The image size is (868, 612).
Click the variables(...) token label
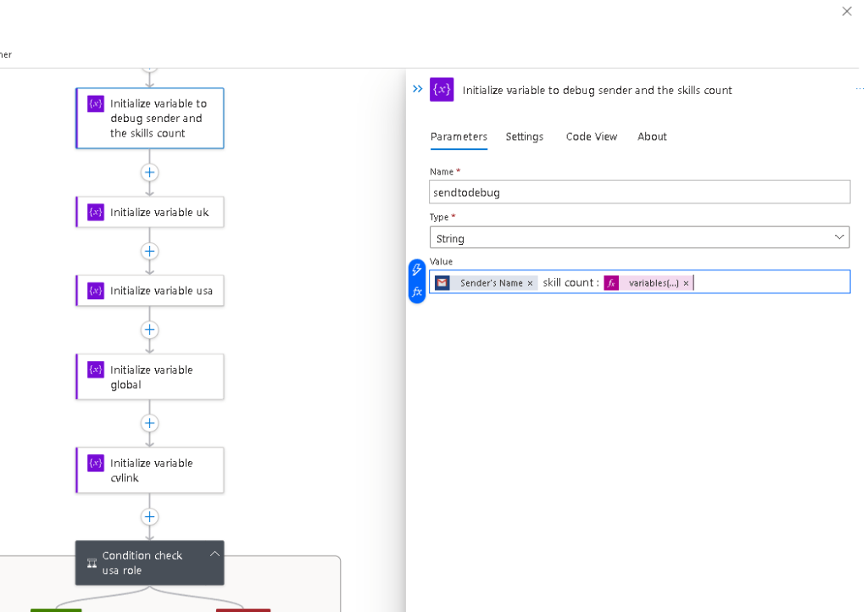coord(654,283)
